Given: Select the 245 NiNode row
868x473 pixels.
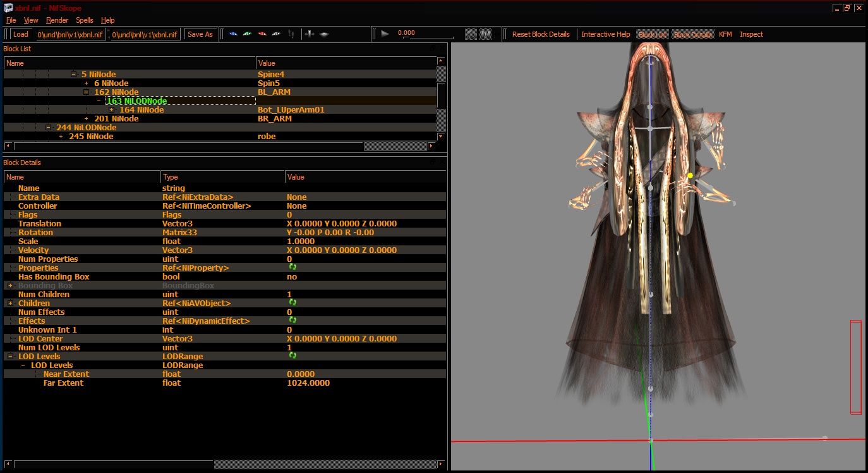Looking at the screenshot, I should tap(220, 136).
